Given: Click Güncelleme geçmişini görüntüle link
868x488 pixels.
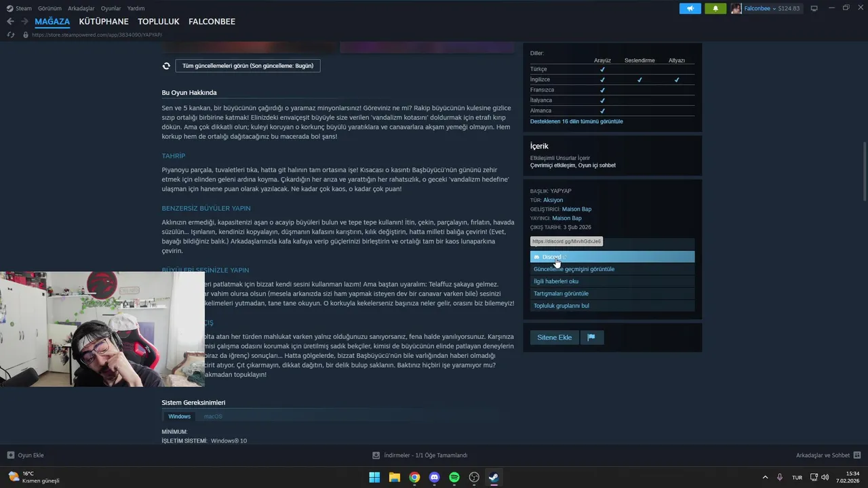Looking at the screenshot, I should coord(612,269).
